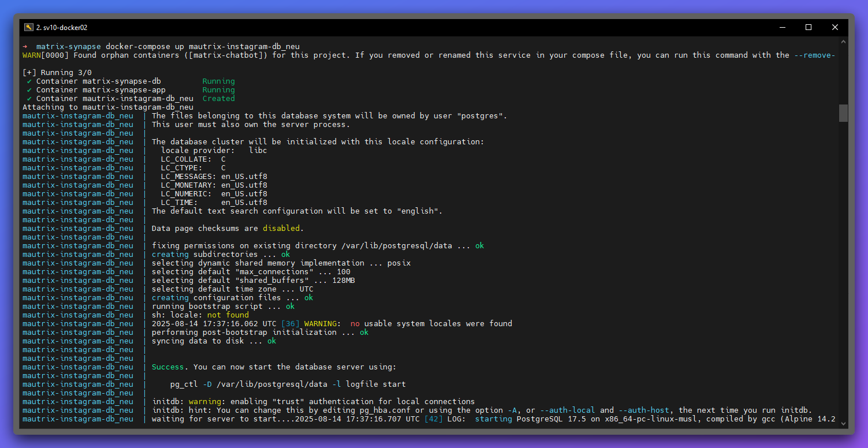Click the word disabled in checksums line
This screenshot has width=868, height=448.
(281, 228)
